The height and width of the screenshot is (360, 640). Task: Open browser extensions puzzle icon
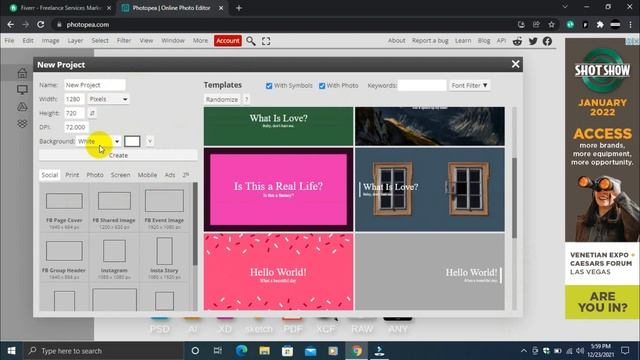[600, 24]
